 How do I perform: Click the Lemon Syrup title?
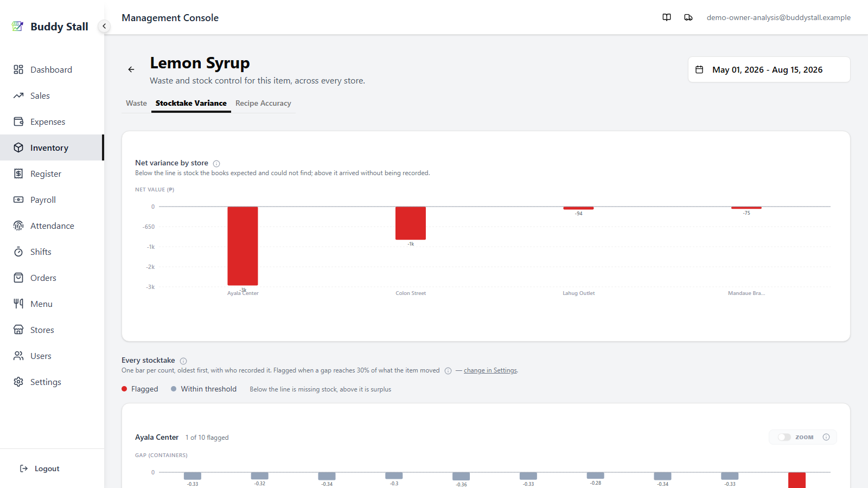200,63
